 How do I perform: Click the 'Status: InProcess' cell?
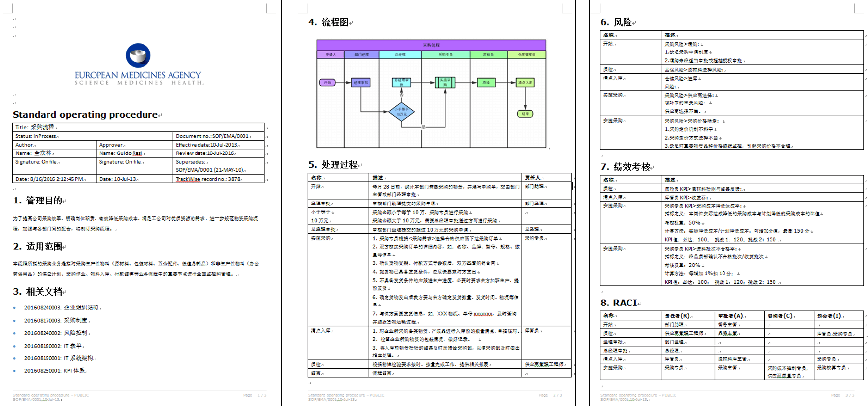[93, 136]
